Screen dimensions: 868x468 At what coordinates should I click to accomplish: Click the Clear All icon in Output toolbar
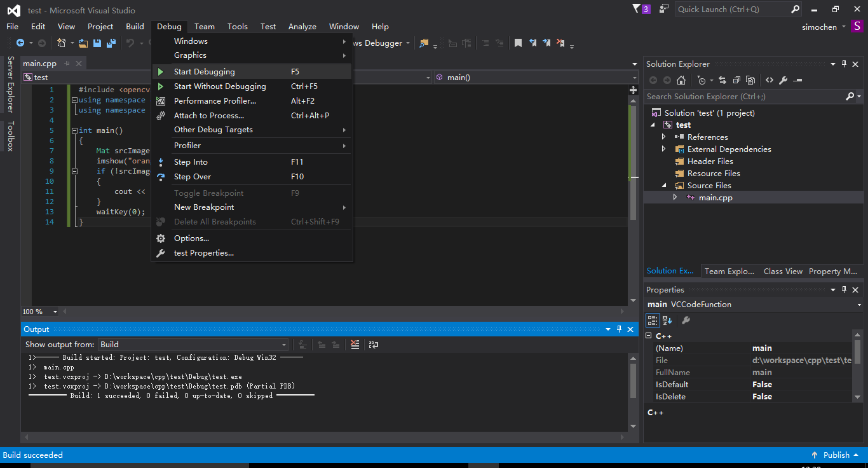pos(355,345)
